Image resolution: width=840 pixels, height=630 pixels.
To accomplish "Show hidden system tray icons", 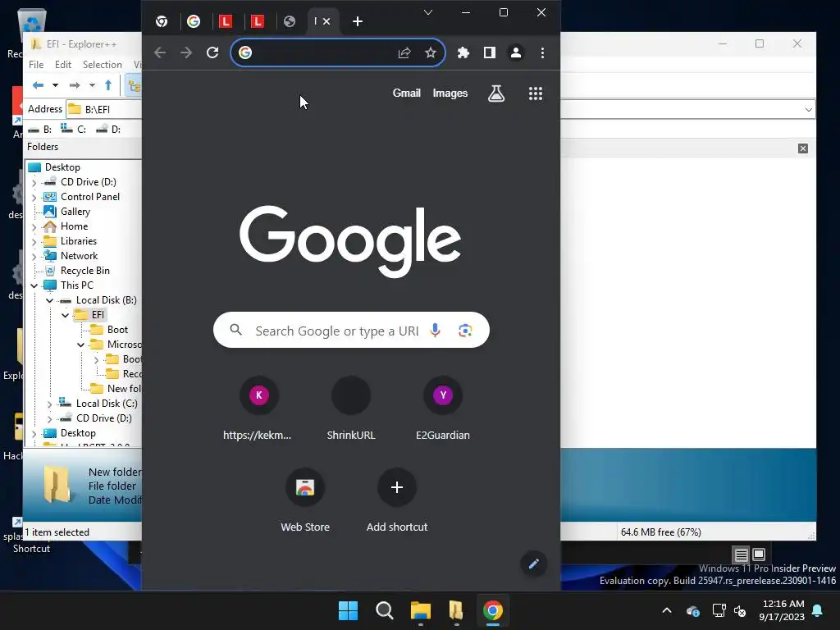I will pyautogui.click(x=667, y=610).
